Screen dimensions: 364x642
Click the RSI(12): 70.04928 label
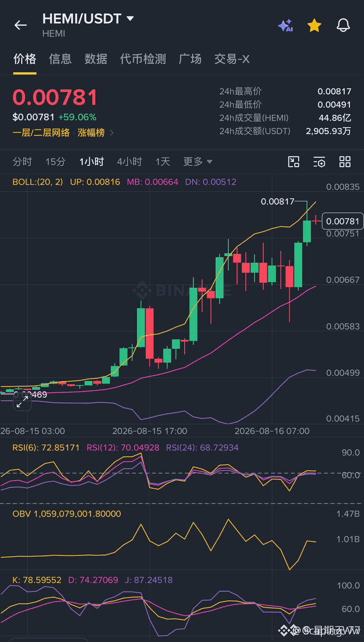click(123, 448)
